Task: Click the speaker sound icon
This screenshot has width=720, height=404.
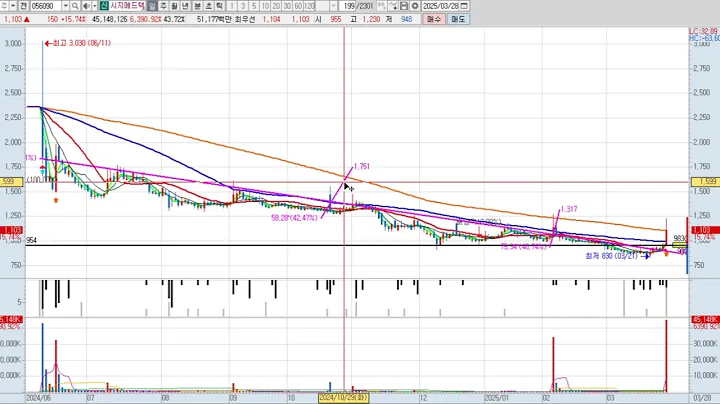Action: (x=87, y=6)
